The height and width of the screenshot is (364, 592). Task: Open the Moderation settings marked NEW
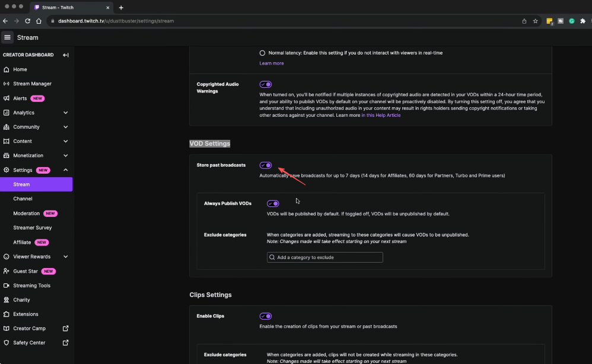[x=26, y=213]
